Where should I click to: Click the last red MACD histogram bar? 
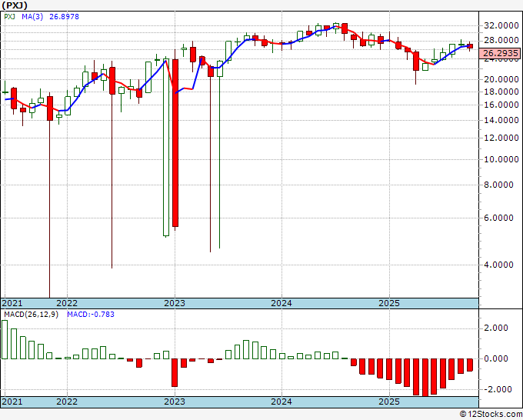470,365
